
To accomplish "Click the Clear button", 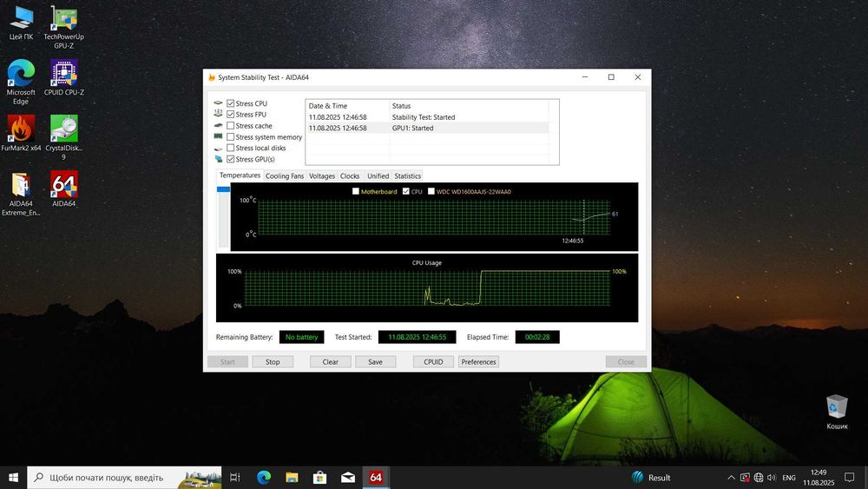I will (x=331, y=361).
